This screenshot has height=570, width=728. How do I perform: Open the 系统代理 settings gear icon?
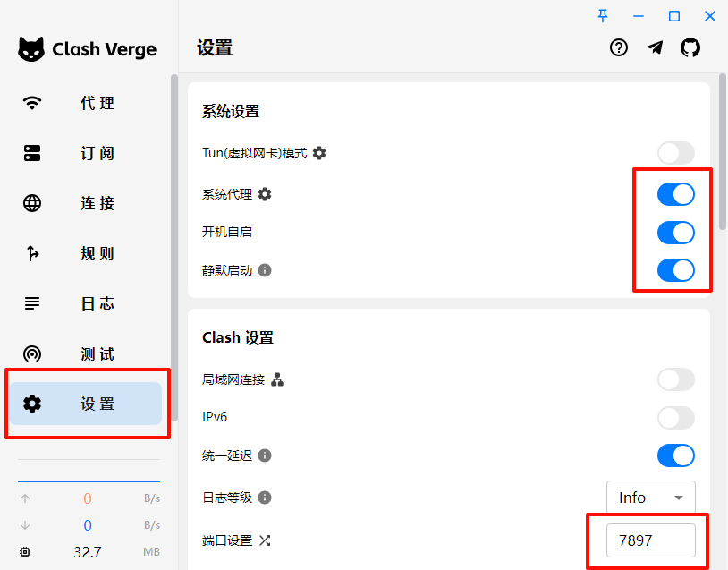pos(264,193)
